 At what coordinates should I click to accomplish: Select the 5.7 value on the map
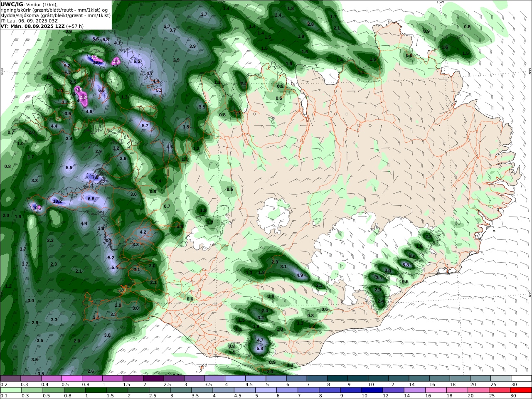click(145, 126)
